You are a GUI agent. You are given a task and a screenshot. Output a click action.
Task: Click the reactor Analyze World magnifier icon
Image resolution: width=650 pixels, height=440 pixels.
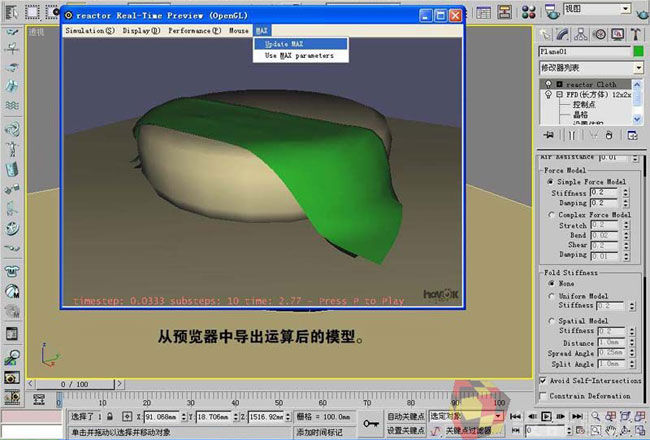click(12, 357)
